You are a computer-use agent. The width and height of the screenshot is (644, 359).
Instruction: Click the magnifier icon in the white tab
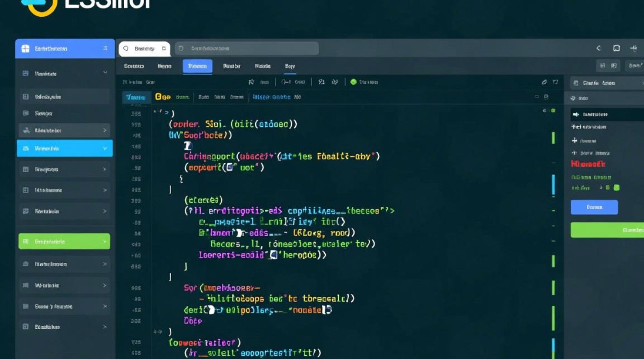(126, 48)
